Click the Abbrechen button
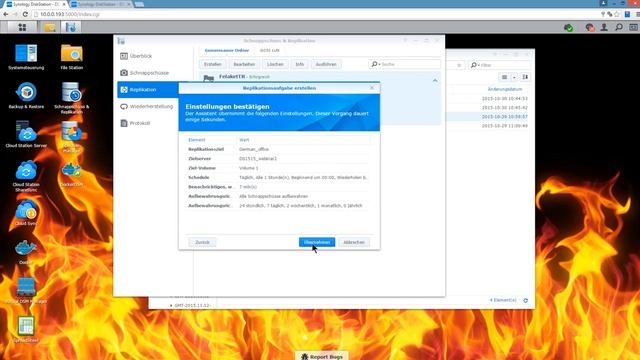Viewport: 640px width, 360px height. [354, 242]
